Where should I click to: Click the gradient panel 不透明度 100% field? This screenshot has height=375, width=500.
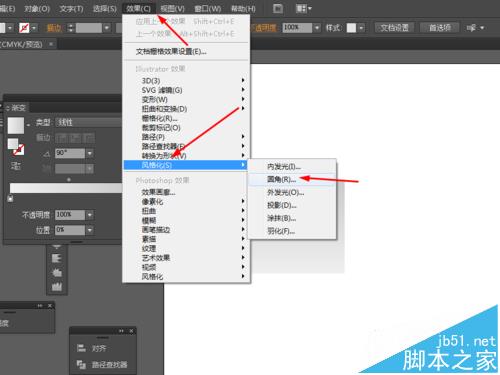click(x=70, y=215)
